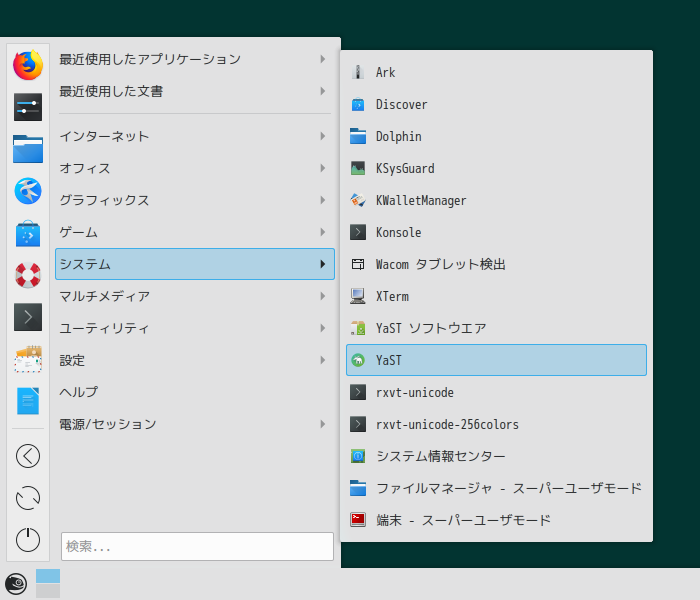This screenshot has width=700, height=600.
Task: Select the ゲーム menu label
Action: pyautogui.click(x=79, y=232)
